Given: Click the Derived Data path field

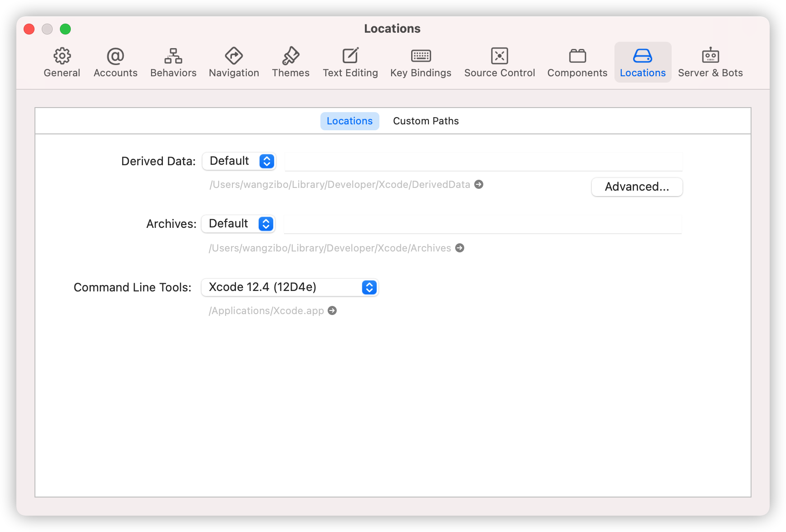Looking at the screenshot, I should click(483, 162).
